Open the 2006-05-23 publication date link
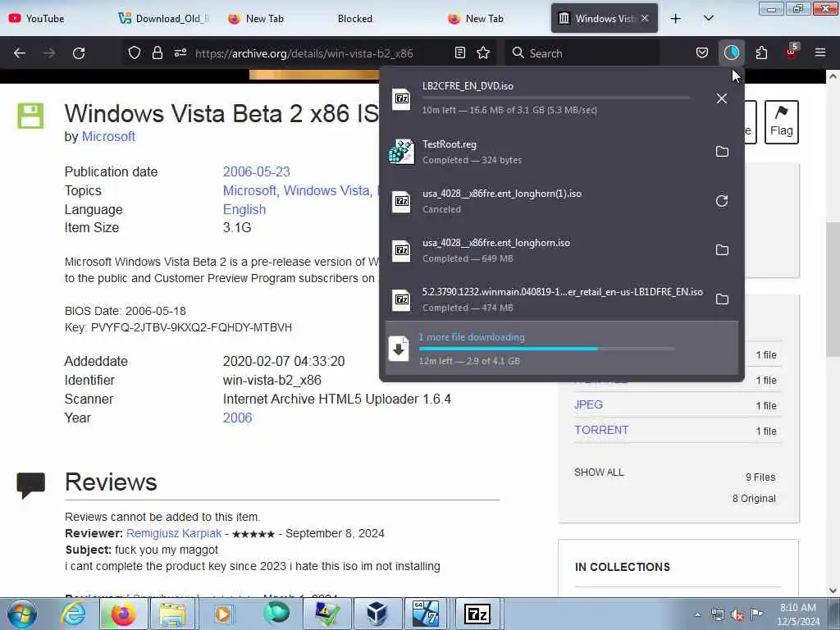 256,172
